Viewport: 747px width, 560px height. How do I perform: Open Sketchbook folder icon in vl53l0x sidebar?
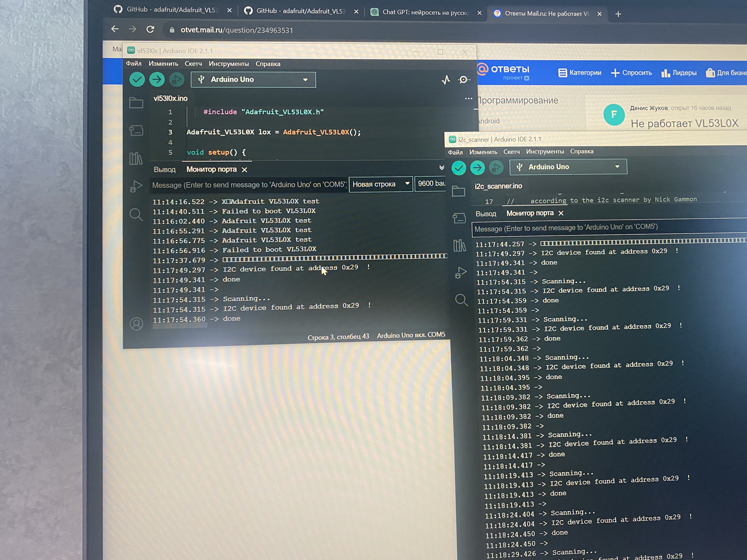click(136, 103)
